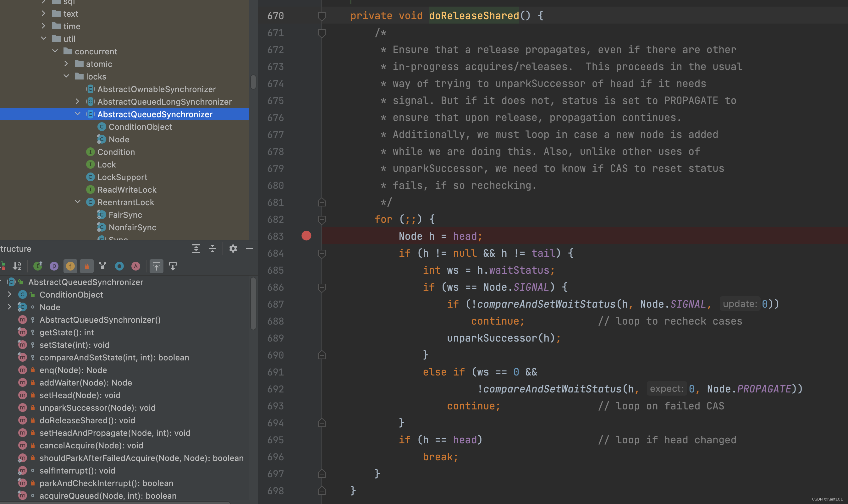This screenshot has height=504, width=848.
Task: Enable Always Select Opened Element icon
Action: click(173, 266)
